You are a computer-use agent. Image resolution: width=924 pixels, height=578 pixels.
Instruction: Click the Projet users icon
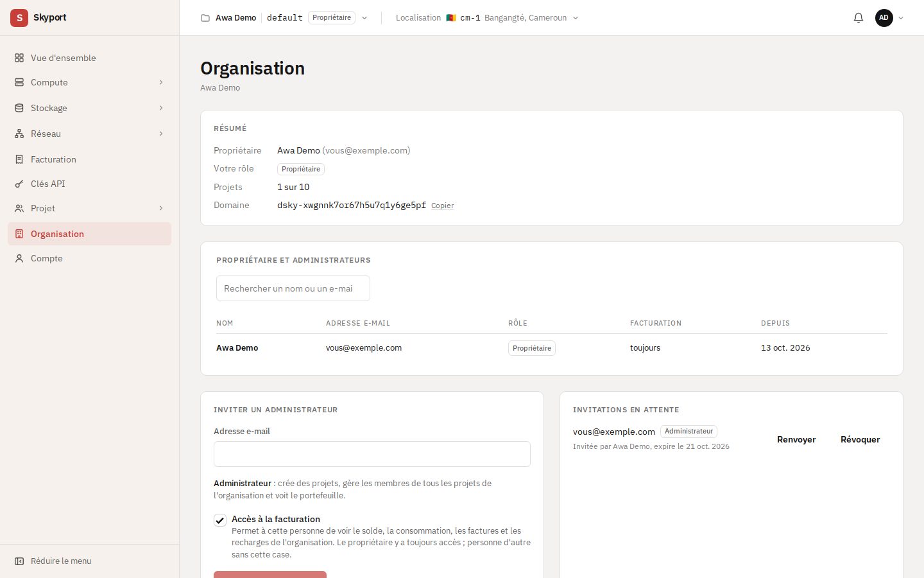coord(19,208)
